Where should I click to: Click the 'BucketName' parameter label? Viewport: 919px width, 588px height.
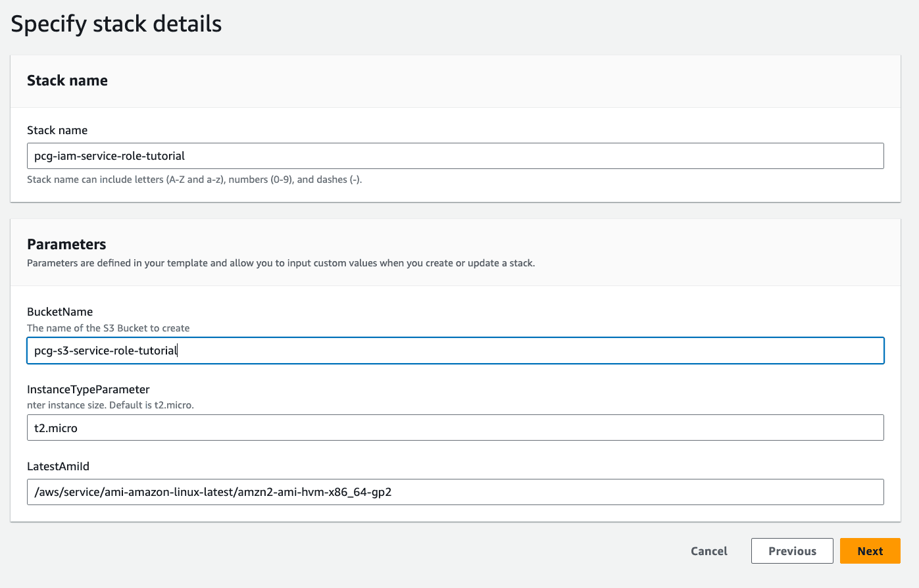pos(60,312)
